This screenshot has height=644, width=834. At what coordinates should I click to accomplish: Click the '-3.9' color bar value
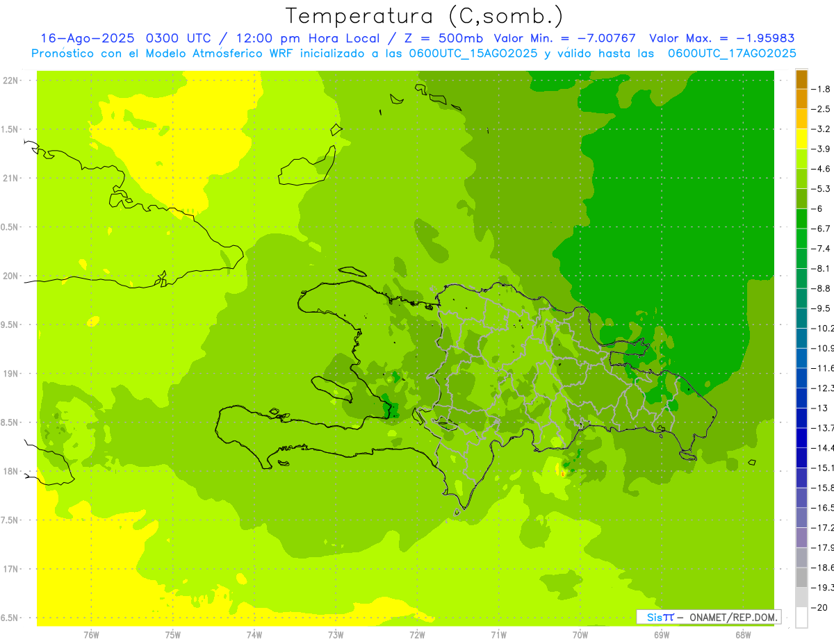click(x=821, y=149)
